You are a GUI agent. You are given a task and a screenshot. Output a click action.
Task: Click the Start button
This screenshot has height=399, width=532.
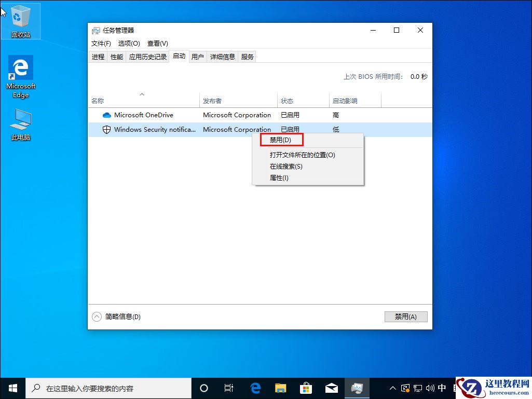coord(12,388)
